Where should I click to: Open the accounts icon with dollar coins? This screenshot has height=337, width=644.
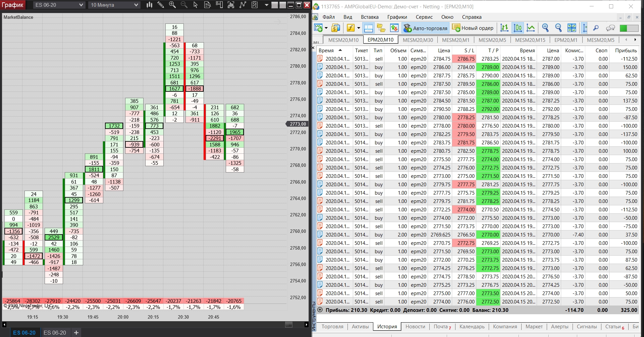click(335, 28)
